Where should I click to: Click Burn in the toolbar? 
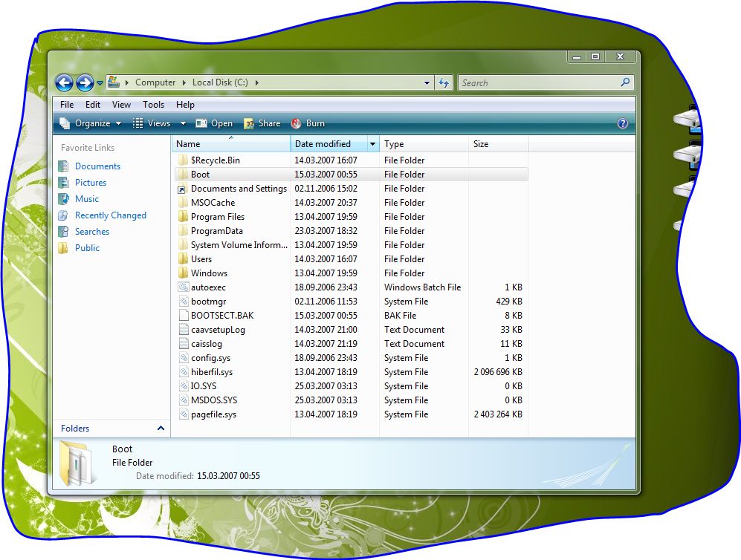(308, 123)
